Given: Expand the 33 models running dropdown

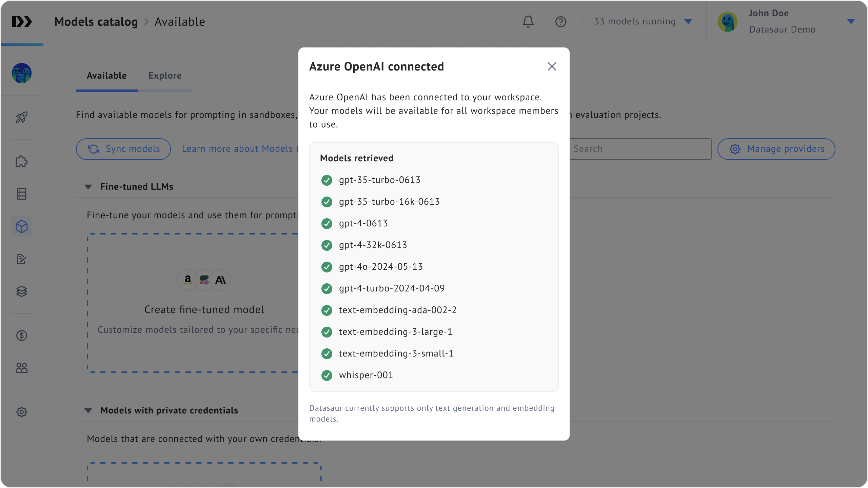Looking at the screenshot, I should (643, 22).
